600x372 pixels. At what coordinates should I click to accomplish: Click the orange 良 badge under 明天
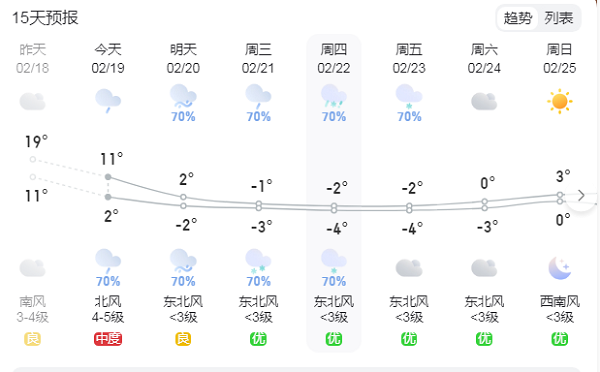(183, 339)
